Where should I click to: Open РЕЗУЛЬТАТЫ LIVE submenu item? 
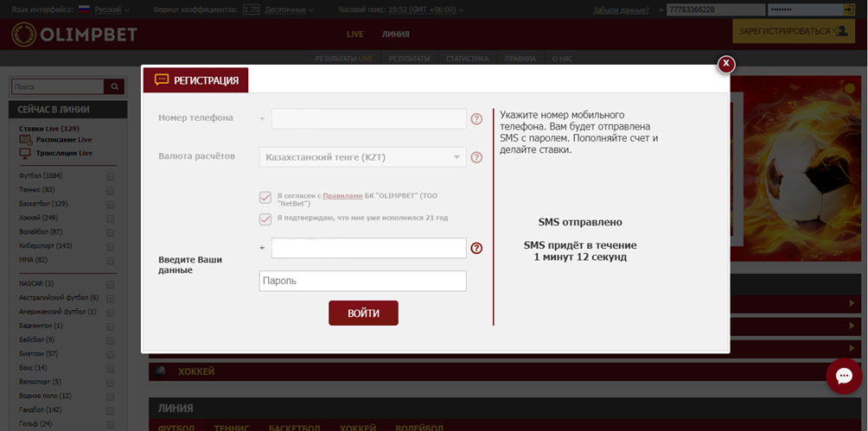click(x=344, y=58)
